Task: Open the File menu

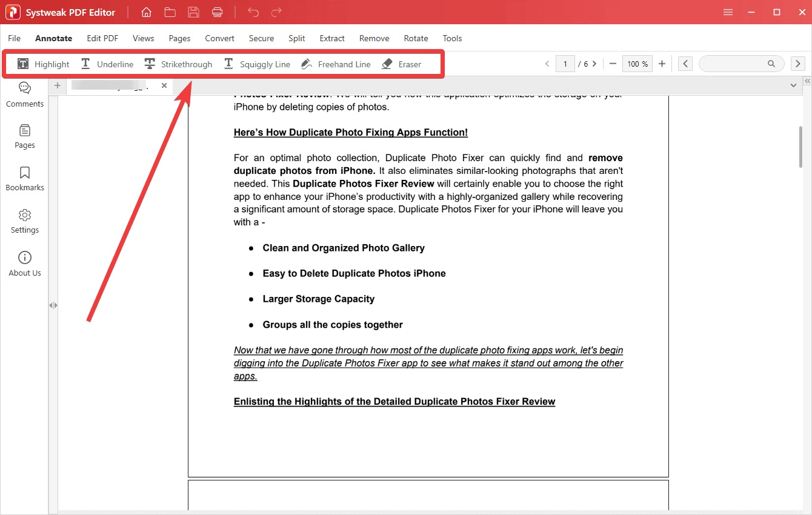Action: click(x=15, y=38)
